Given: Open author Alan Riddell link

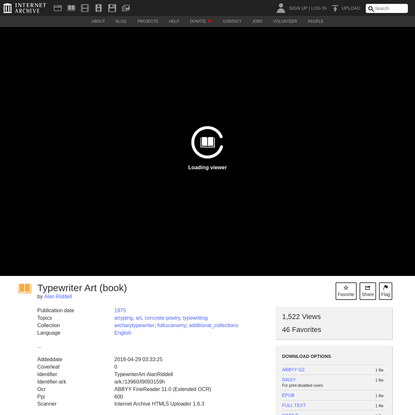Looking at the screenshot, I should coord(58,296).
